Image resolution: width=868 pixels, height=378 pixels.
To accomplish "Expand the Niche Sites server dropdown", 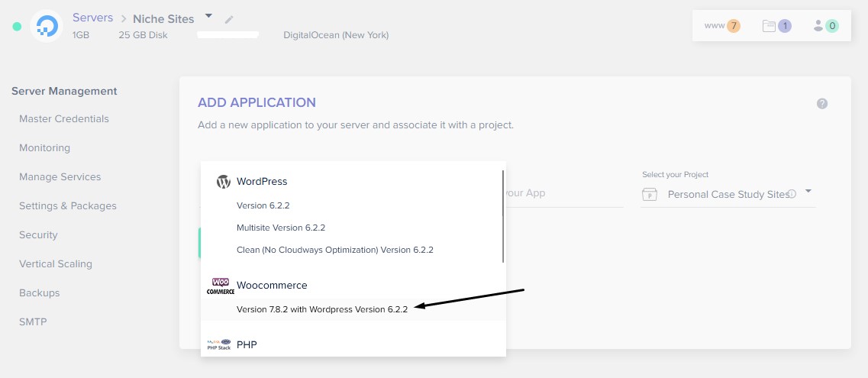I will tap(208, 16).
